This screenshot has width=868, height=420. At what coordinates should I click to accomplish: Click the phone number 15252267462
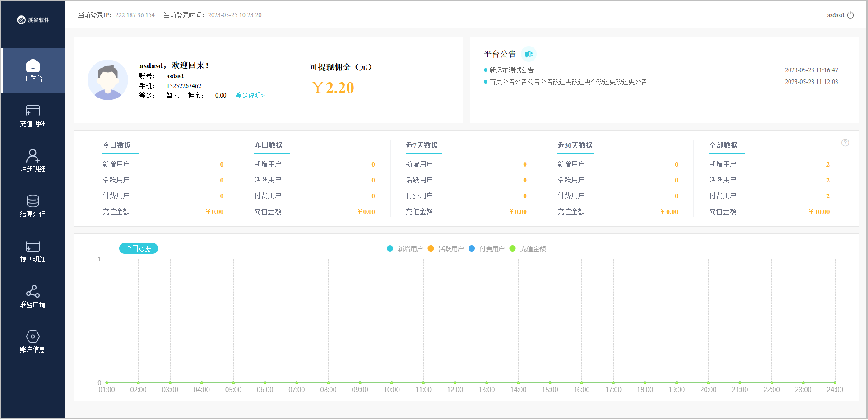click(184, 86)
